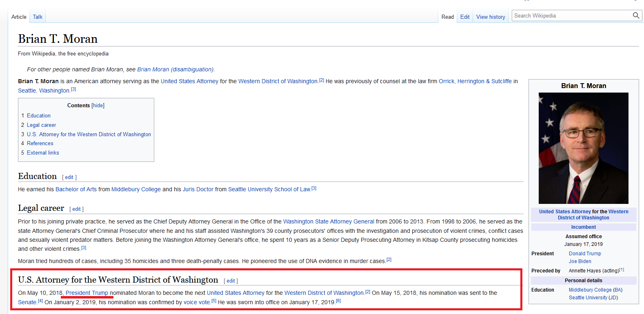The width and height of the screenshot is (644, 314).
Task: Open the voice vote link
Action: [197, 302]
